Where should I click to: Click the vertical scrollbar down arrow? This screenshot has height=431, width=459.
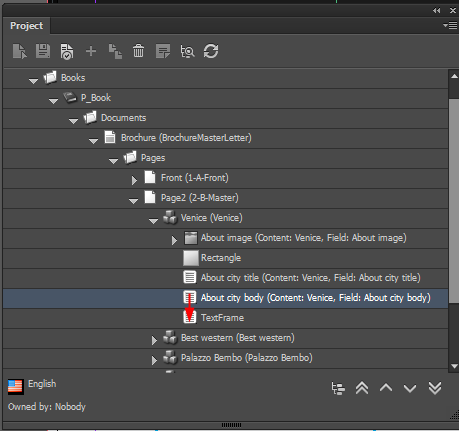[454, 366]
